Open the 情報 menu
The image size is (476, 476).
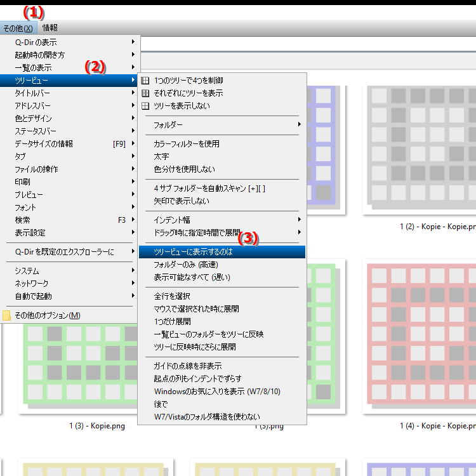(x=50, y=28)
